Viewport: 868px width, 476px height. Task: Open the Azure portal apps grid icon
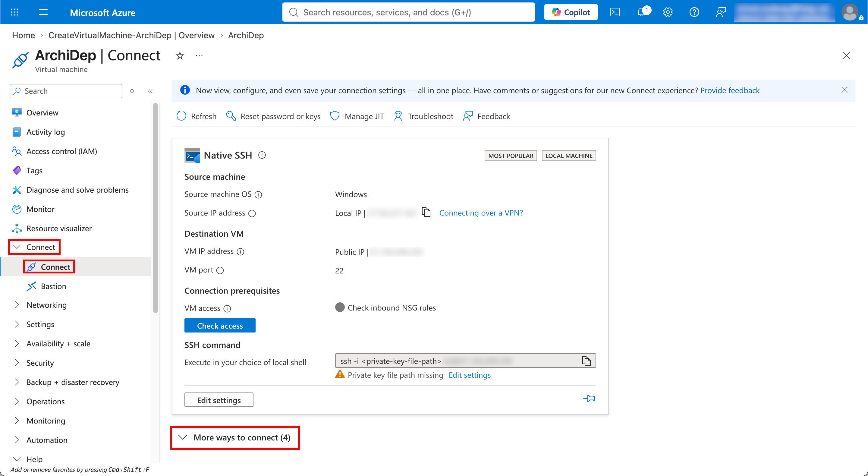(14, 12)
